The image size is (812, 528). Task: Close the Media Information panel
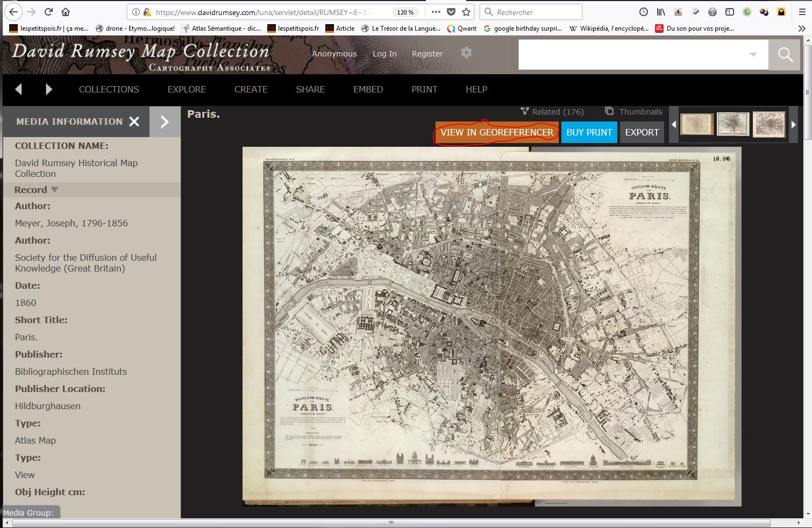tap(134, 122)
